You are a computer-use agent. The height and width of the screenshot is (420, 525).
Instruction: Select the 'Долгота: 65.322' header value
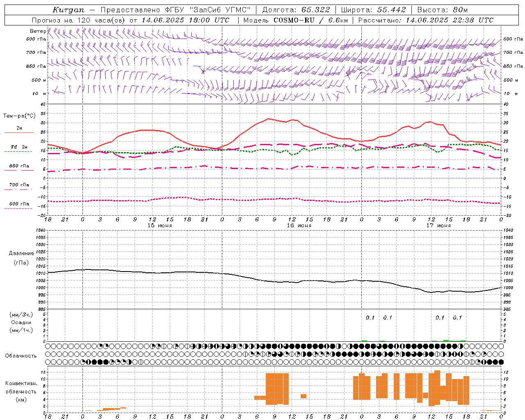pos(296,10)
